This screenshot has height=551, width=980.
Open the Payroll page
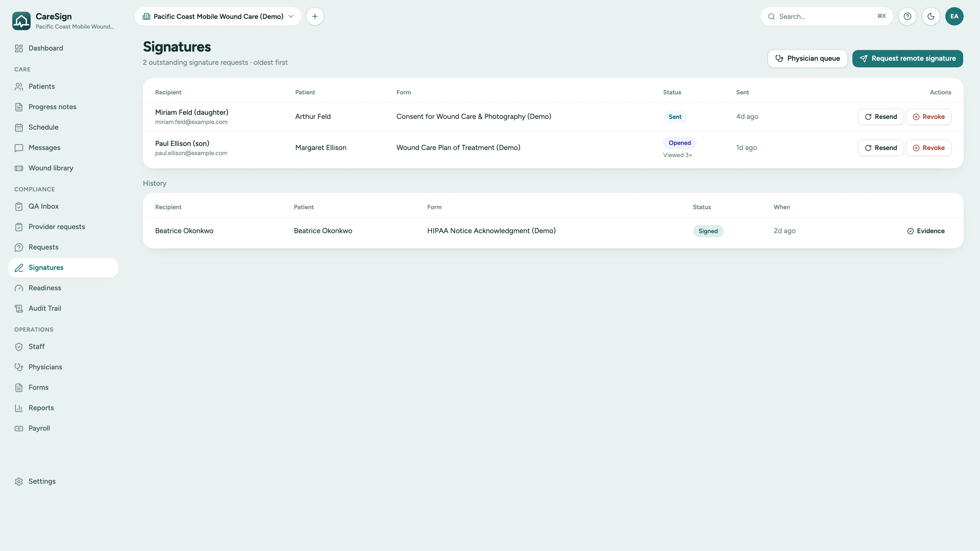click(x=63, y=429)
